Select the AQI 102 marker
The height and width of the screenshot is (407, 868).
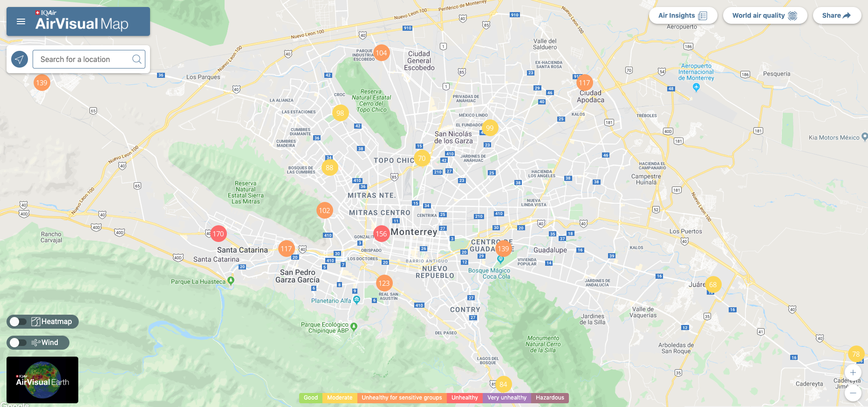pyautogui.click(x=325, y=211)
